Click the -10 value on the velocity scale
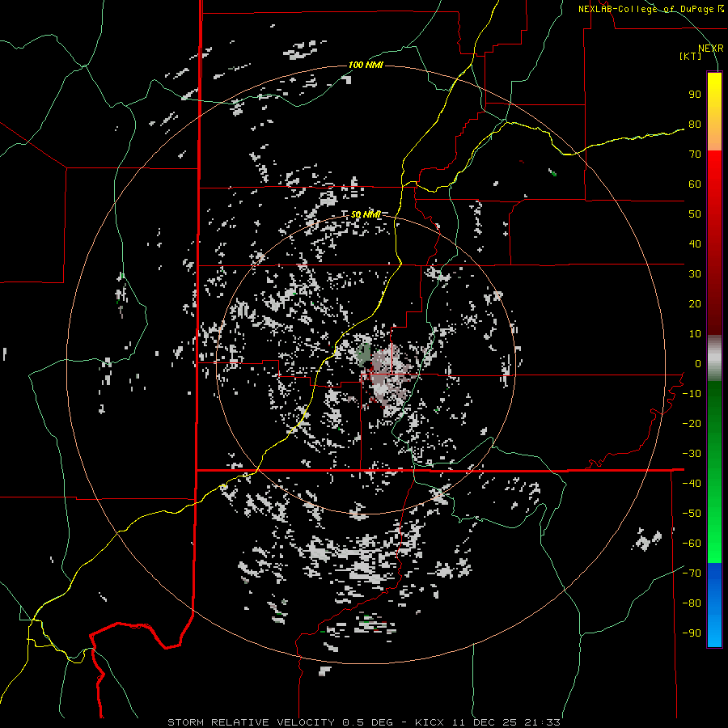 692,394
